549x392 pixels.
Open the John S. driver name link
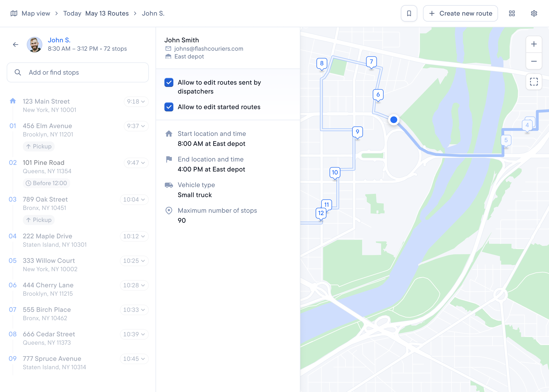[x=59, y=40]
